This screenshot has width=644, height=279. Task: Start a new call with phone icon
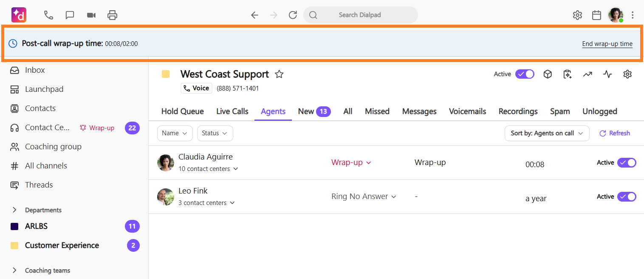point(48,15)
